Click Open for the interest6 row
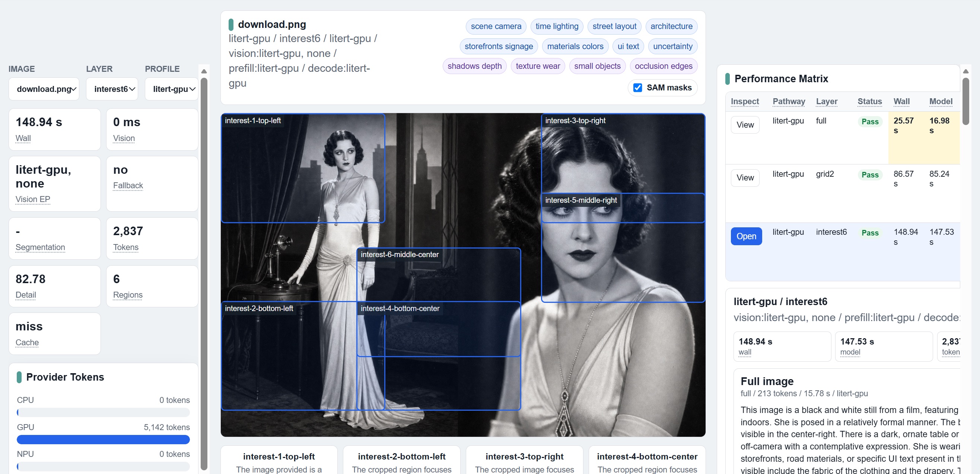Viewport: 980px width, 474px height. click(x=746, y=236)
